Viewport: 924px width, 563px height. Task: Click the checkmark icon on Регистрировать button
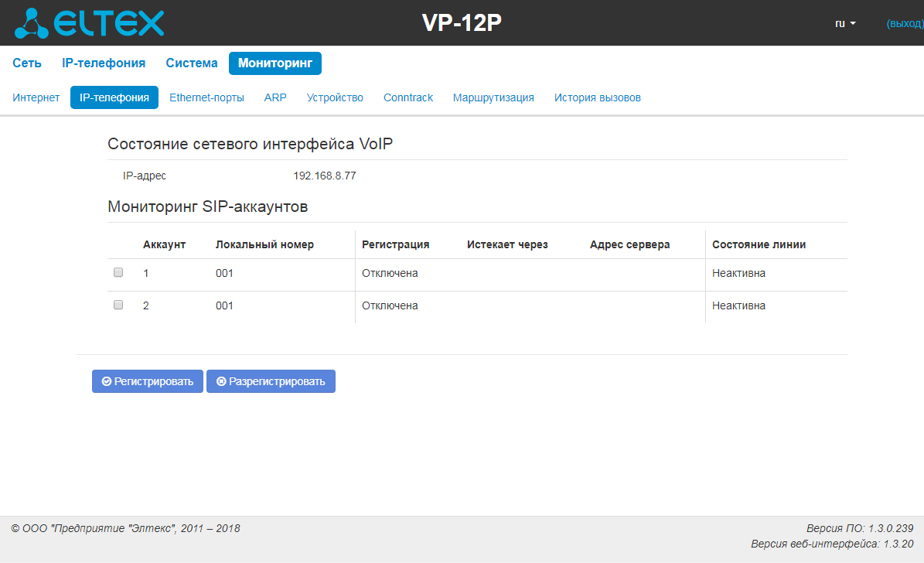107,382
